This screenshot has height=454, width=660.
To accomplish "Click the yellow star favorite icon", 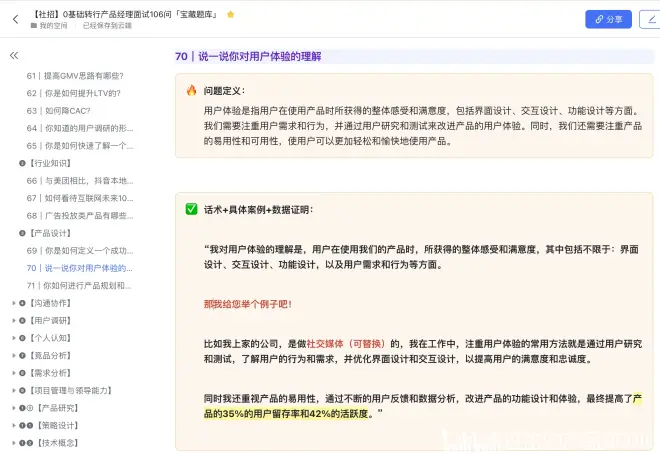I will point(231,14).
